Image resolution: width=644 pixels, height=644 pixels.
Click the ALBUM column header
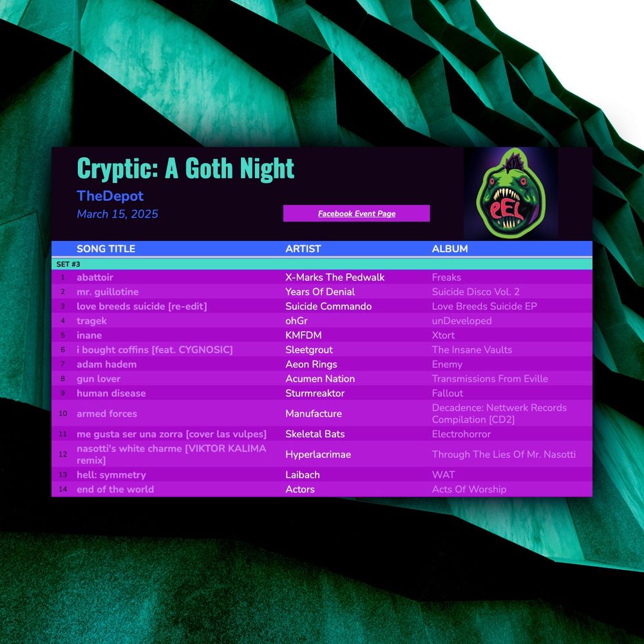click(450, 249)
